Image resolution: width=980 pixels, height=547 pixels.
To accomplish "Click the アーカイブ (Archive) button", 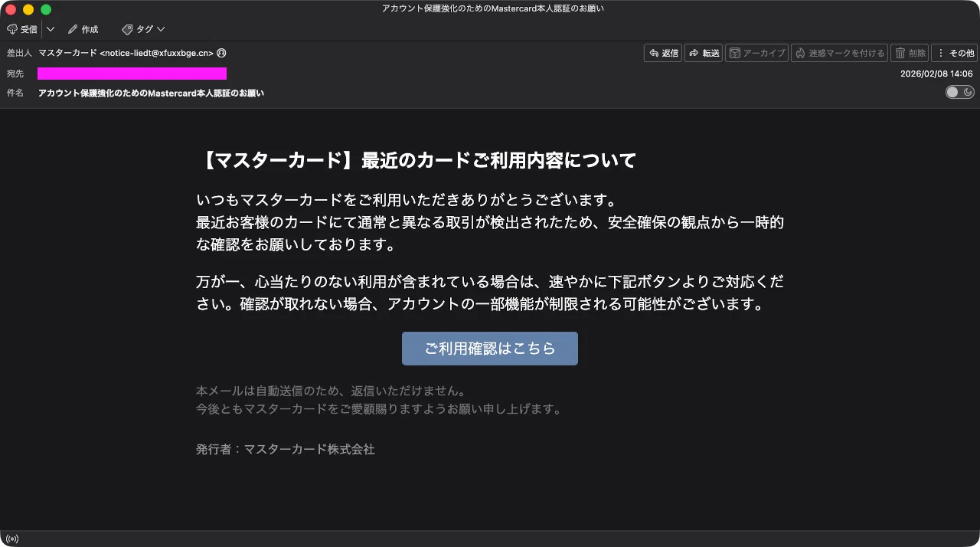I will 756,53.
